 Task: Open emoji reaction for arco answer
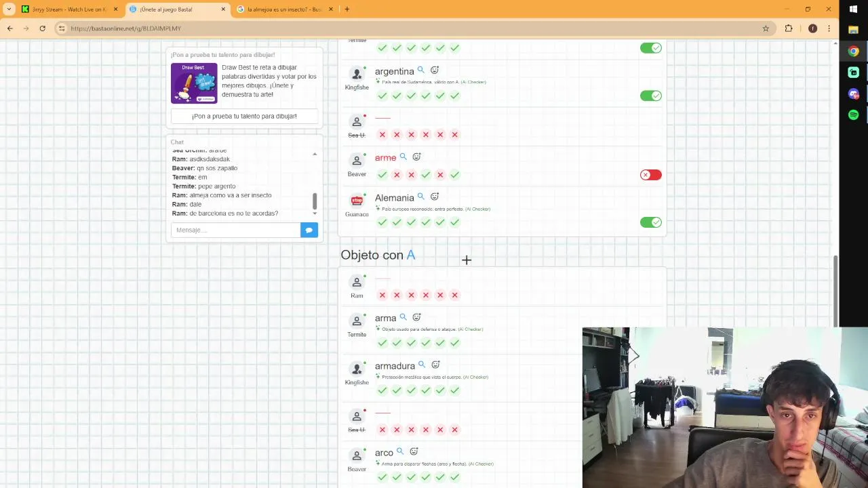tap(414, 451)
